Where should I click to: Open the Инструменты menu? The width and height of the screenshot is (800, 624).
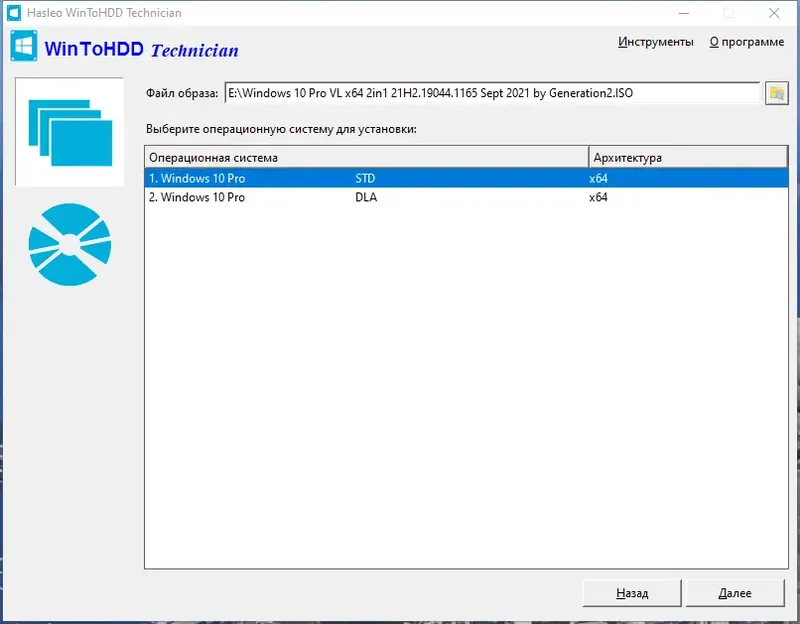coord(656,42)
